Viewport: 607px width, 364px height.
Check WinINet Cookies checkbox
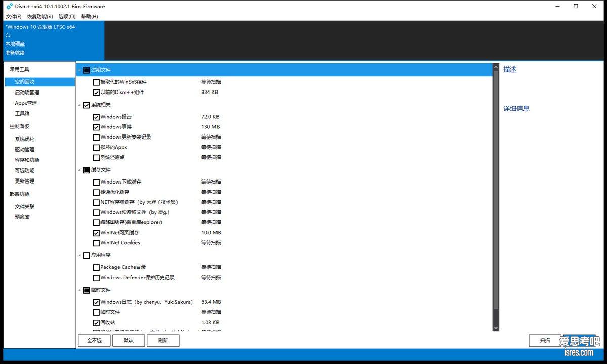96,243
